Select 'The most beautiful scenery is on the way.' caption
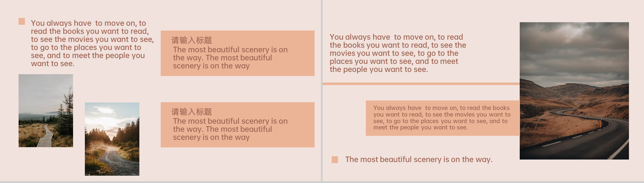 click(419, 159)
